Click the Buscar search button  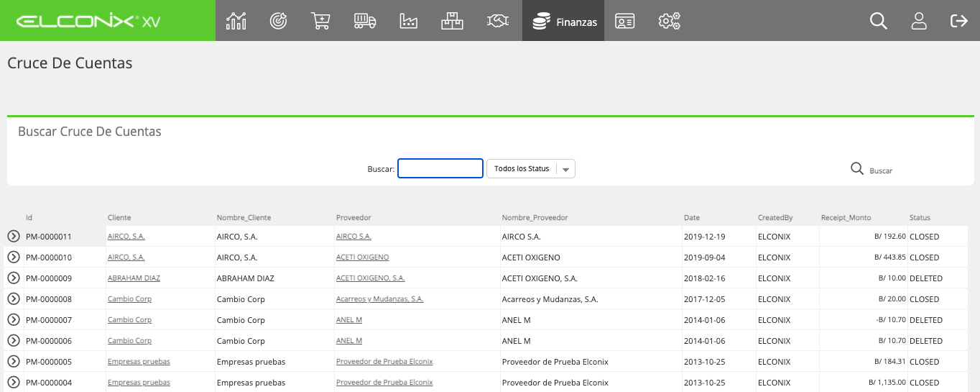872,169
